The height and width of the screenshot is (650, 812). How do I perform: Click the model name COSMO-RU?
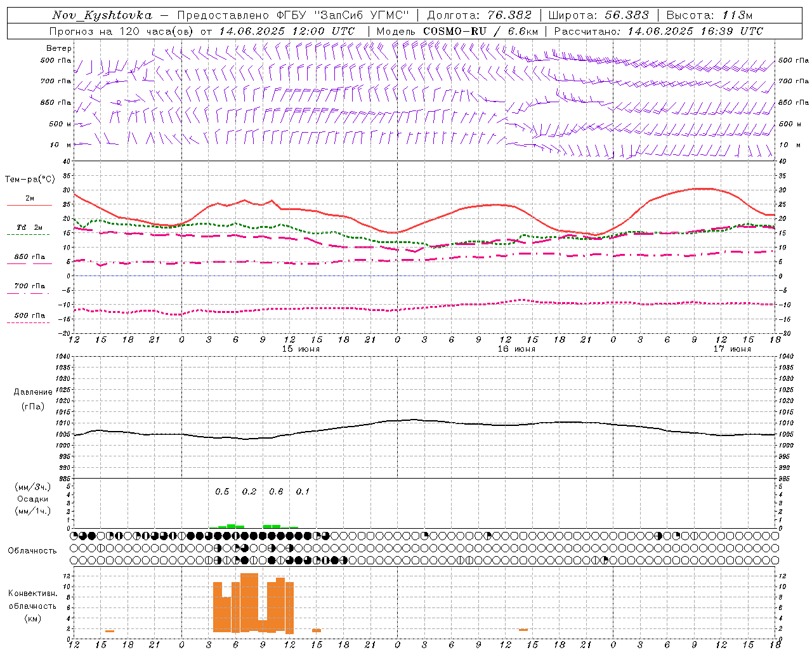click(454, 31)
